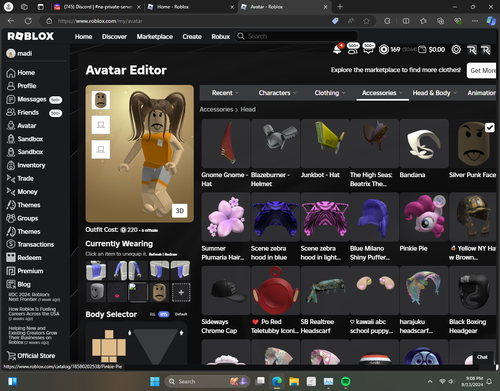The image size is (500, 391).
Task: Open Create in the top navigation
Action: coord(192,36)
